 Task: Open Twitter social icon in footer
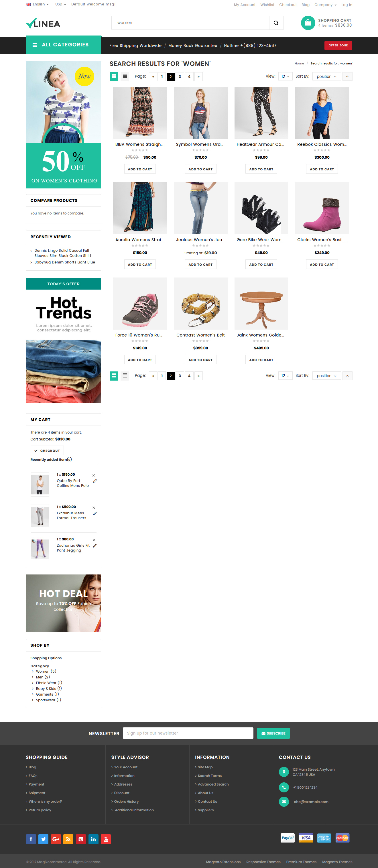44,839
